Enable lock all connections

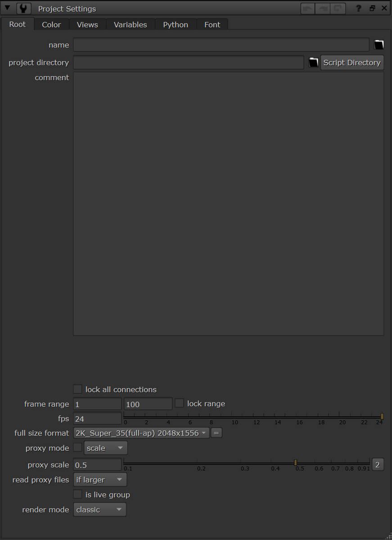[77, 389]
